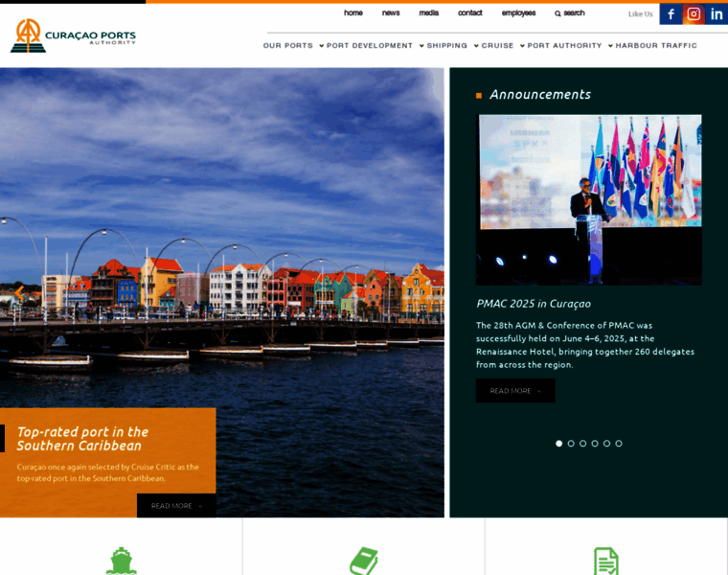Select sixth announcement carousel dot
Screen dimensions: 728x575
(619, 444)
